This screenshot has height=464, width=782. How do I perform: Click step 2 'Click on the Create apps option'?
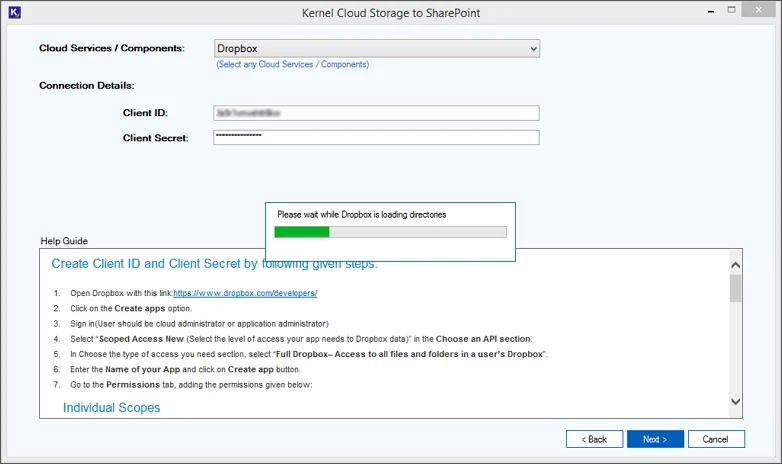(x=131, y=308)
